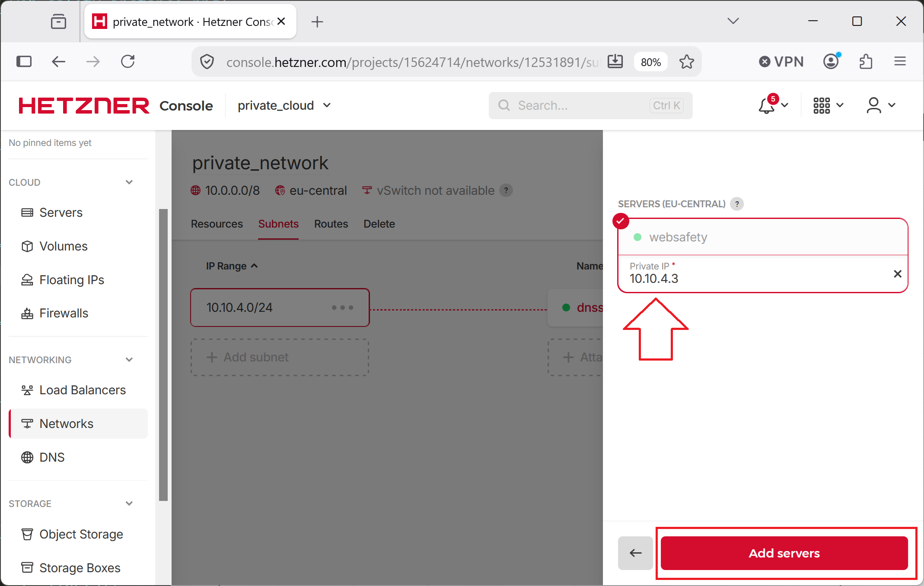This screenshot has width=924, height=586.
Task: Click the Floating IPs icon
Action: (27, 280)
